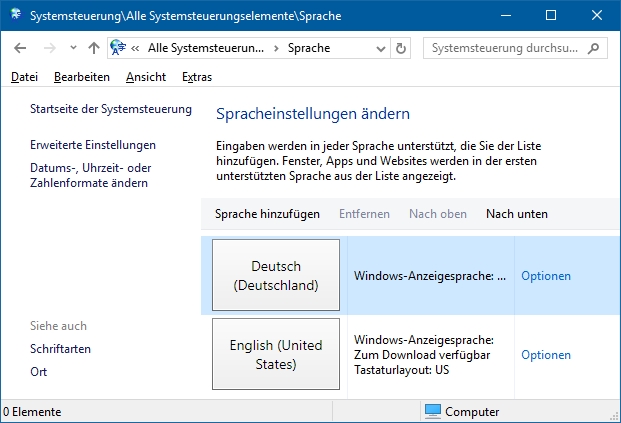Image resolution: width=621 pixels, height=423 pixels.
Task: Open the Schriftarten link
Action: tap(60, 349)
